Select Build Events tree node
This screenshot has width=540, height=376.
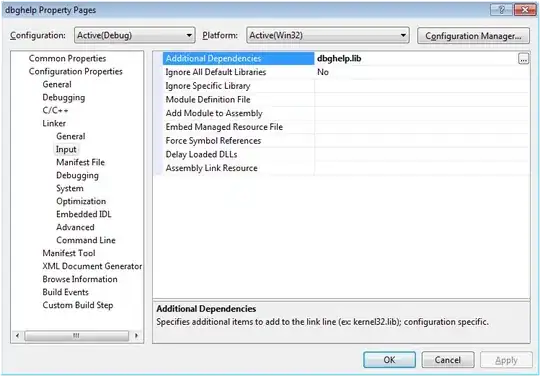(x=65, y=292)
